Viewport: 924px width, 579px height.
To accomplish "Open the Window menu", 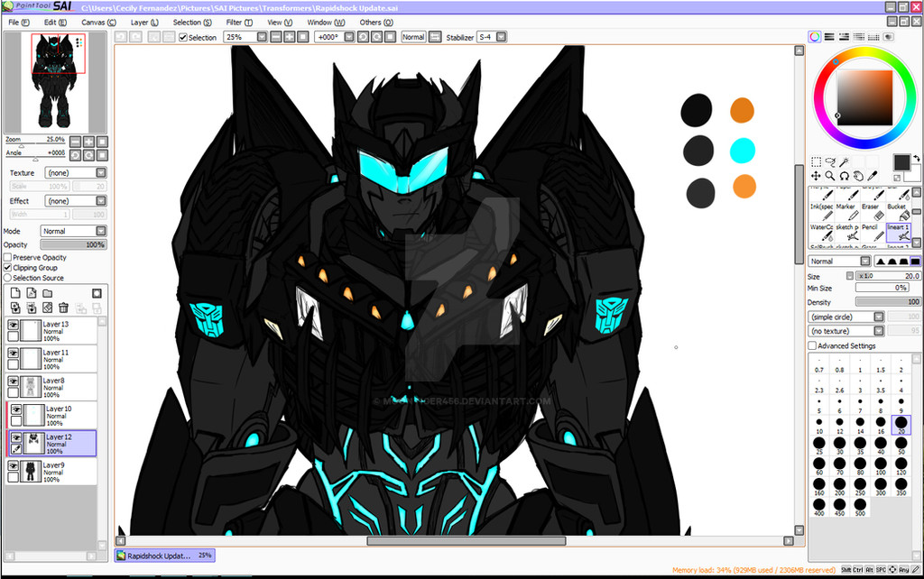I will [326, 23].
